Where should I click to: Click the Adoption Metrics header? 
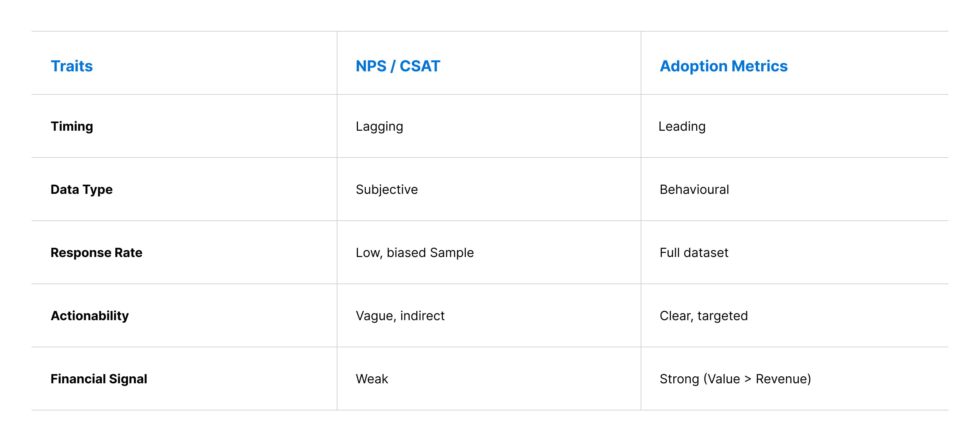[723, 66]
